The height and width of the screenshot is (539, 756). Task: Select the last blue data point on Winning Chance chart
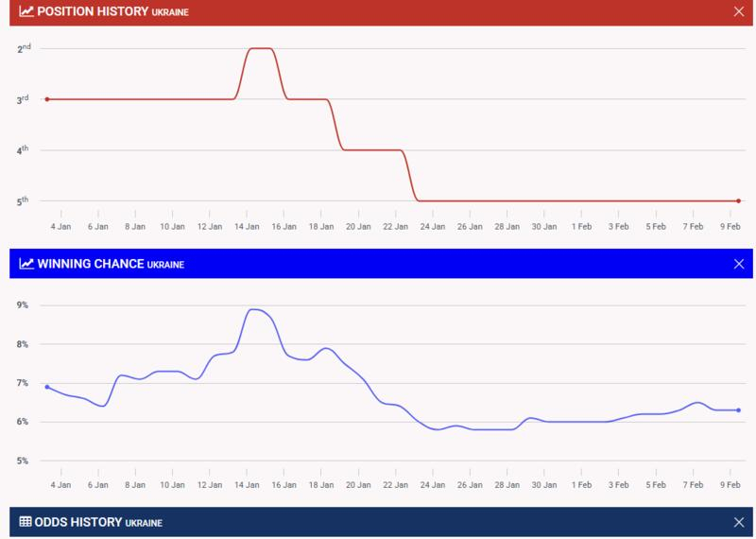tap(738, 410)
